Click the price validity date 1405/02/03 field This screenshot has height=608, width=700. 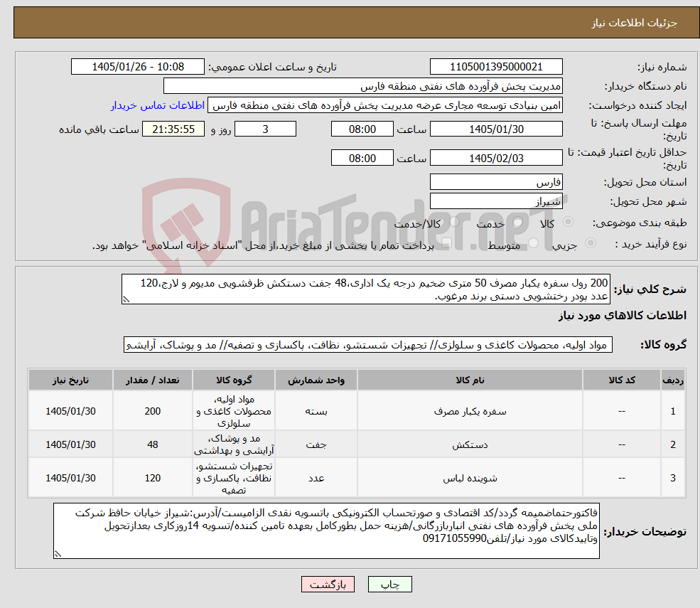point(496,158)
